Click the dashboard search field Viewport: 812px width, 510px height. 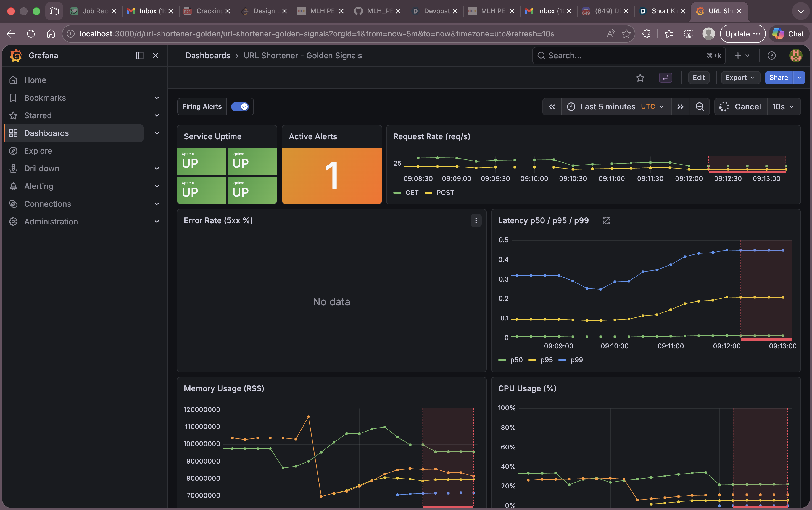628,55
